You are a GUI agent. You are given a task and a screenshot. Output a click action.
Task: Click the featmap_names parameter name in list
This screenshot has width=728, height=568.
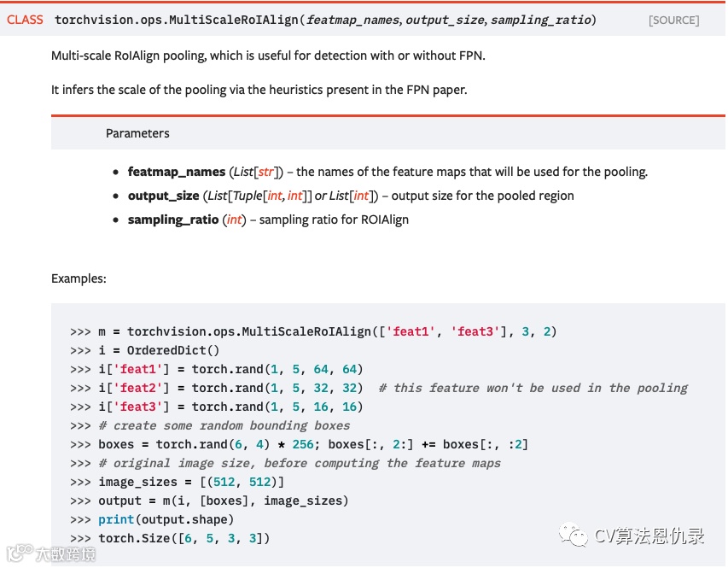177,172
